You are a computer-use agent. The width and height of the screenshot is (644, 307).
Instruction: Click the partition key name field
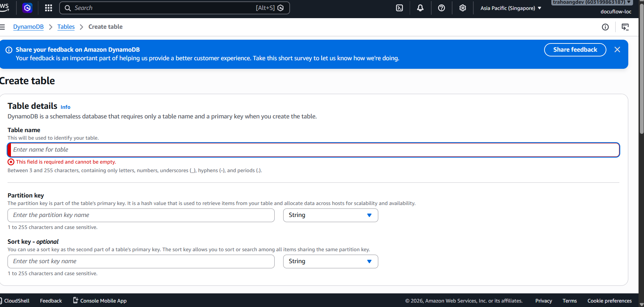pyautogui.click(x=141, y=215)
